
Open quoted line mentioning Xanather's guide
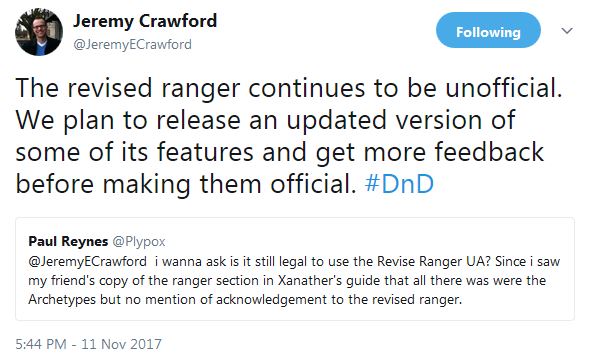[x=287, y=281]
